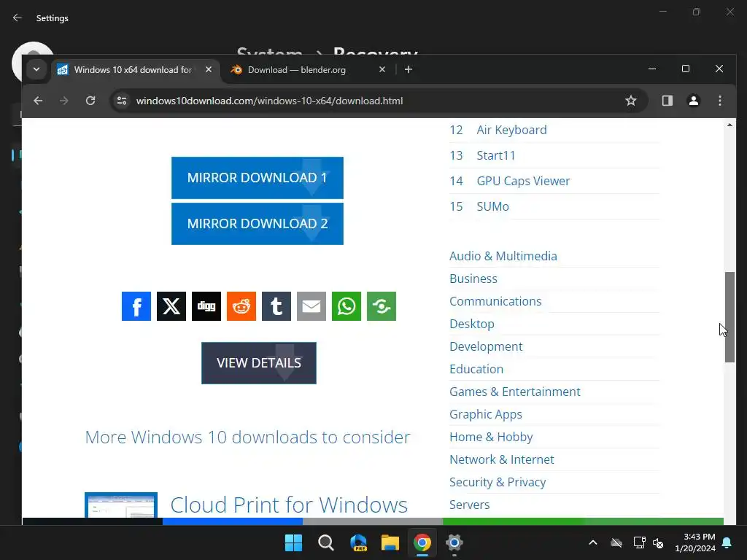Open Windows Start menu
Screen dimensions: 747x560
click(x=293, y=542)
